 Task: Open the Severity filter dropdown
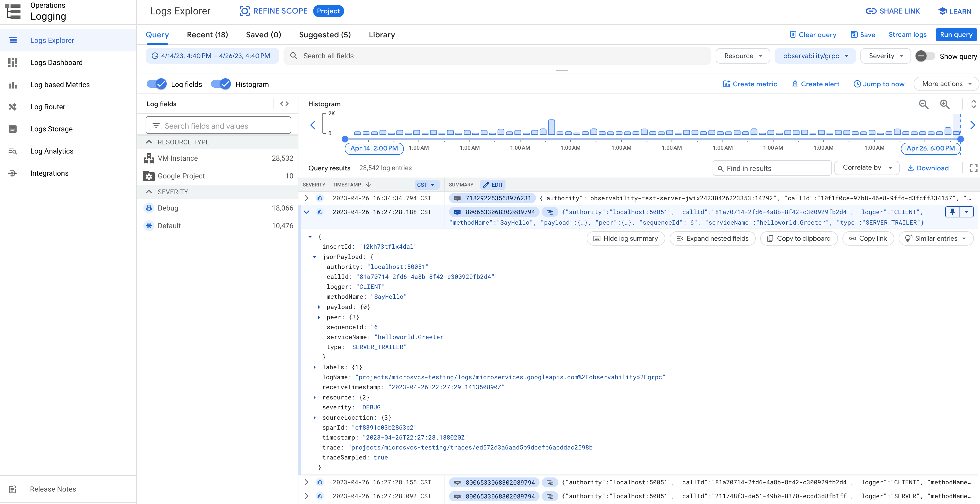(x=885, y=56)
